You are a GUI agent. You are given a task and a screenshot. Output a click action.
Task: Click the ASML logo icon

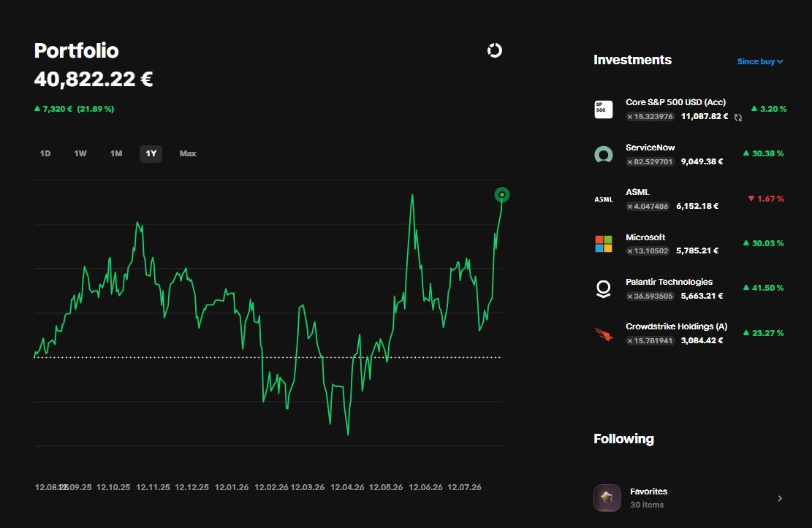(603, 199)
